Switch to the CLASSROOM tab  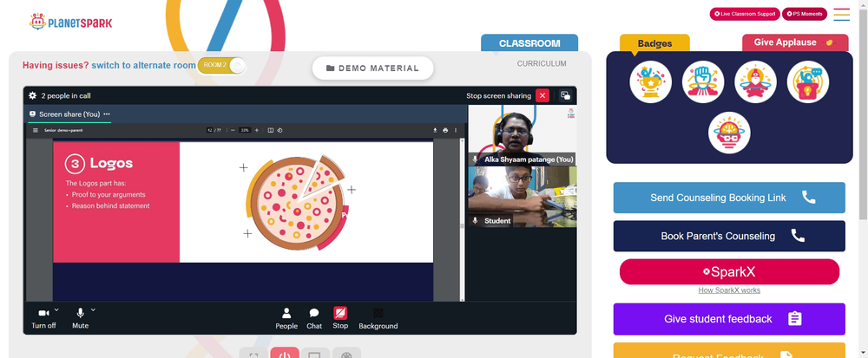[529, 43]
